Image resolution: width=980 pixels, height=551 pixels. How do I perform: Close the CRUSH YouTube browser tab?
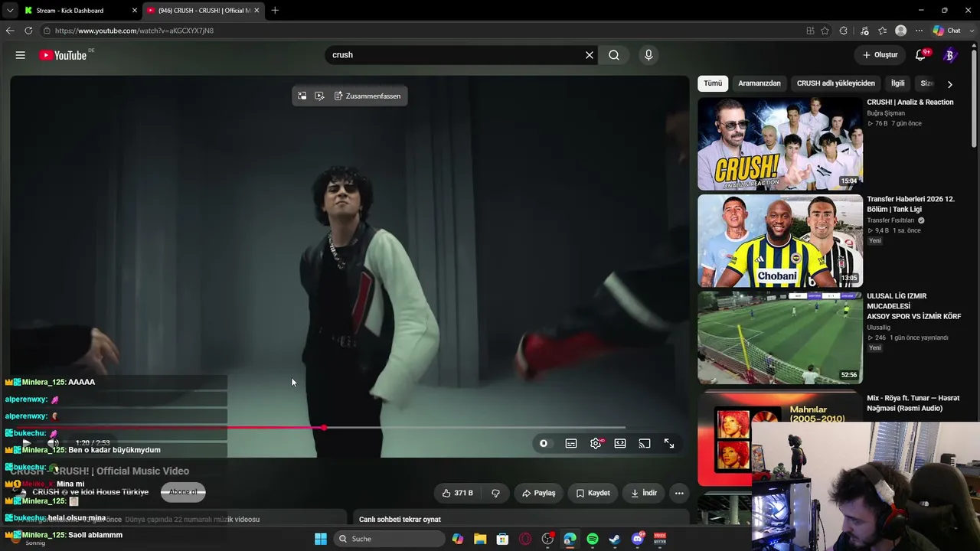point(256,10)
